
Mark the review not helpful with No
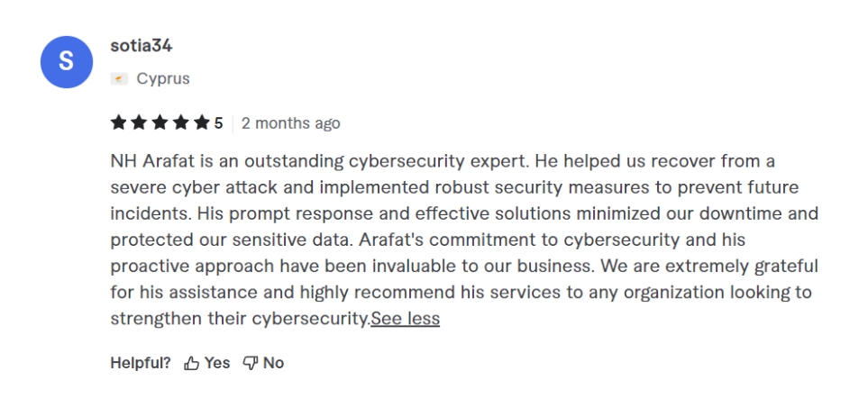click(273, 363)
